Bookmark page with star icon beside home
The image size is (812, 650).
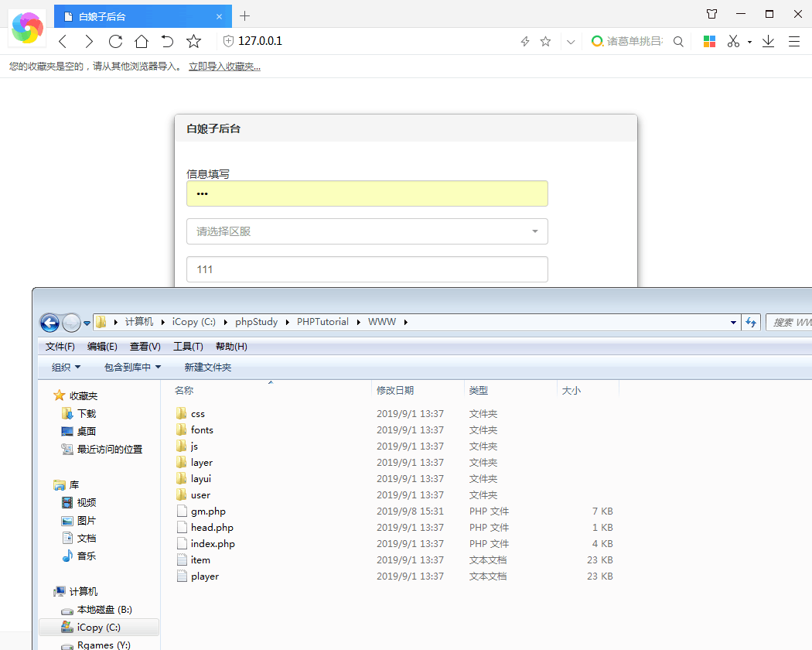193,41
